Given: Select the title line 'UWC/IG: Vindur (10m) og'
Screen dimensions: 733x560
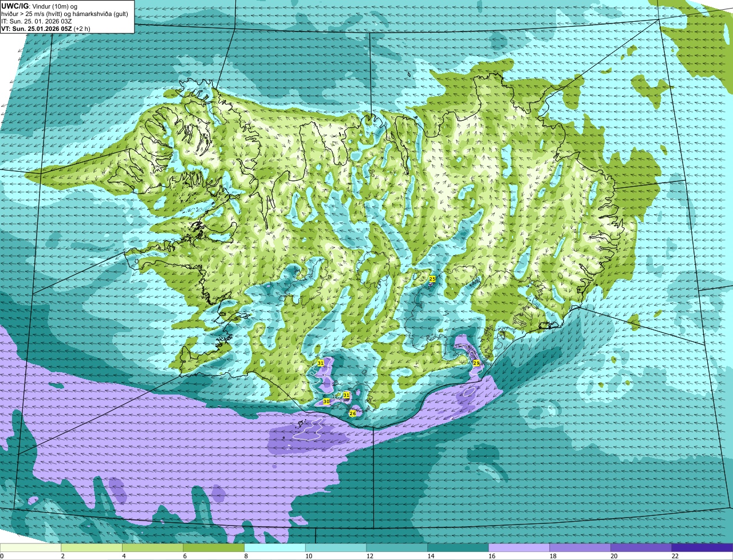Looking at the screenshot, I should point(40,6).
